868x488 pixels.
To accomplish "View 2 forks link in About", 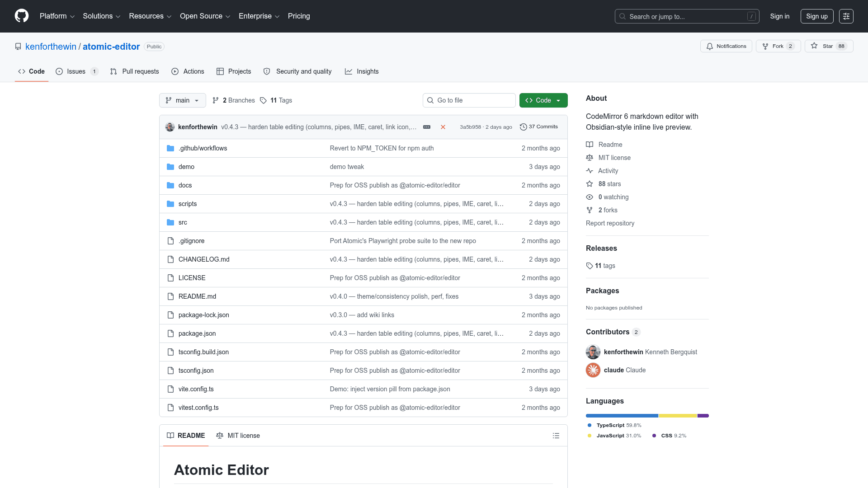I will coord(601,210).
